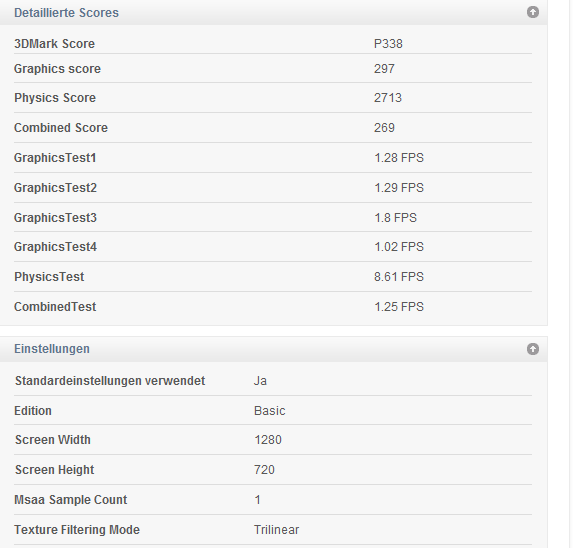
Task: Click the Edition value Basic
Action: pyautogui.click(x=270, y=411)
